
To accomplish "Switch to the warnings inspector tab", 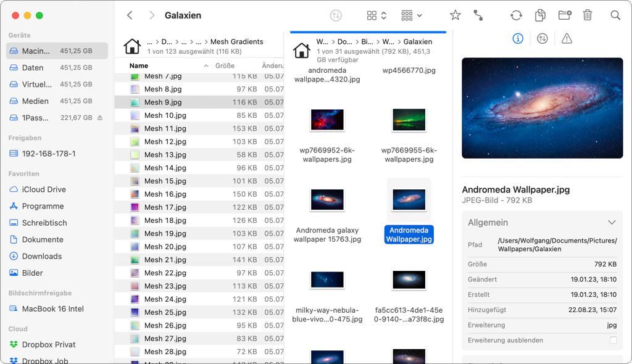I will click(567, 39).
